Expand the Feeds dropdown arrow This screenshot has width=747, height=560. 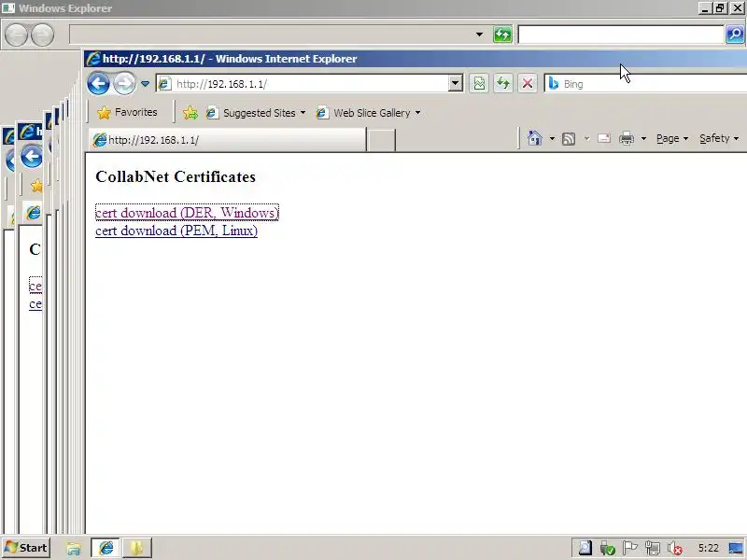point(586,138)
